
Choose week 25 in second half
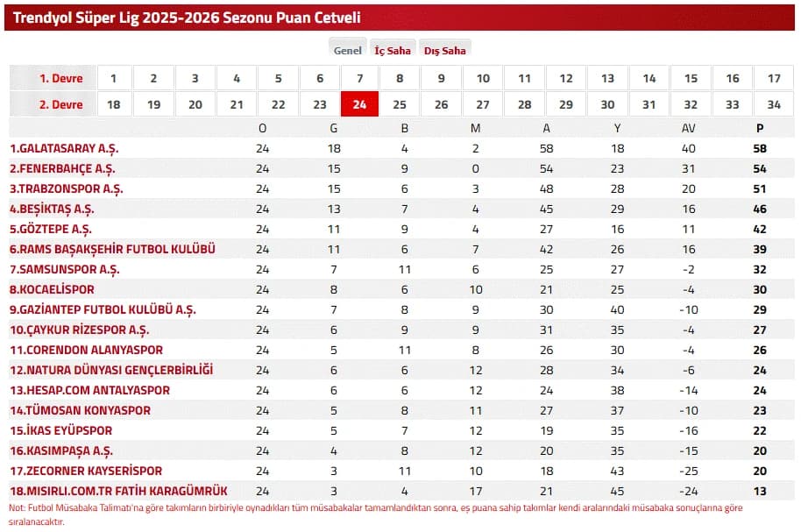(400, 104)
